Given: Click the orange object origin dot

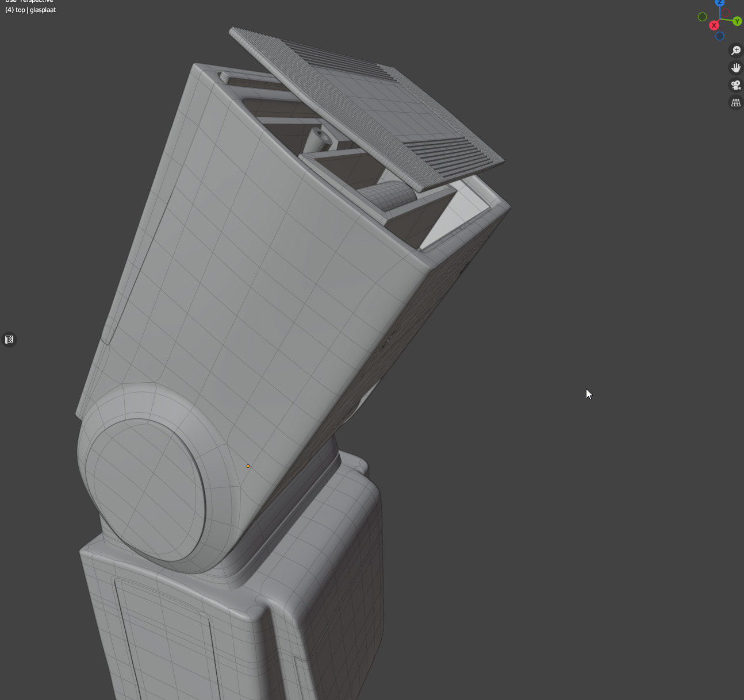Looking at the screenshot, I should (248, 466).
